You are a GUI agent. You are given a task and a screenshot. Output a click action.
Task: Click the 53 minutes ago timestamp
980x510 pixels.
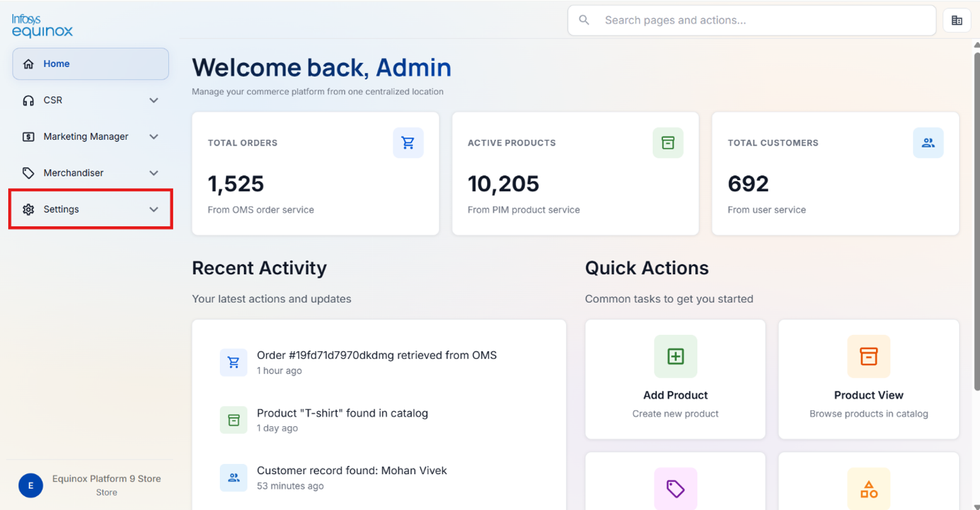[x=291, y=486]
